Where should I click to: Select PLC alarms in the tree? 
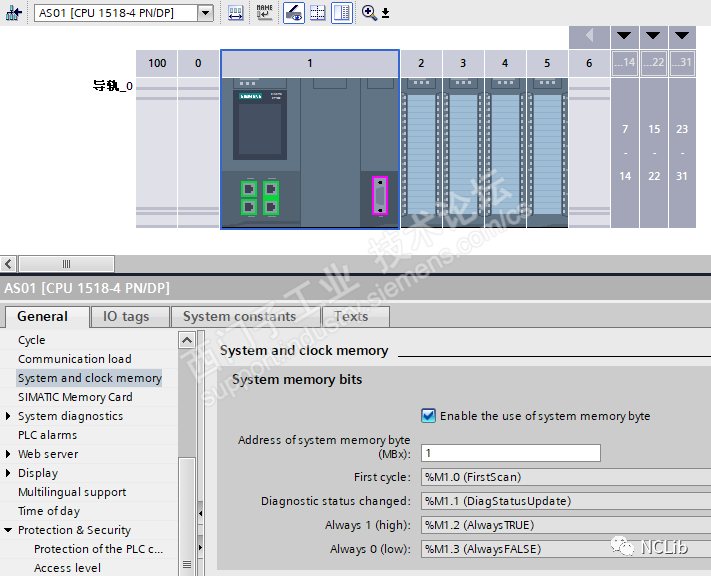click(x=47, y=435)
